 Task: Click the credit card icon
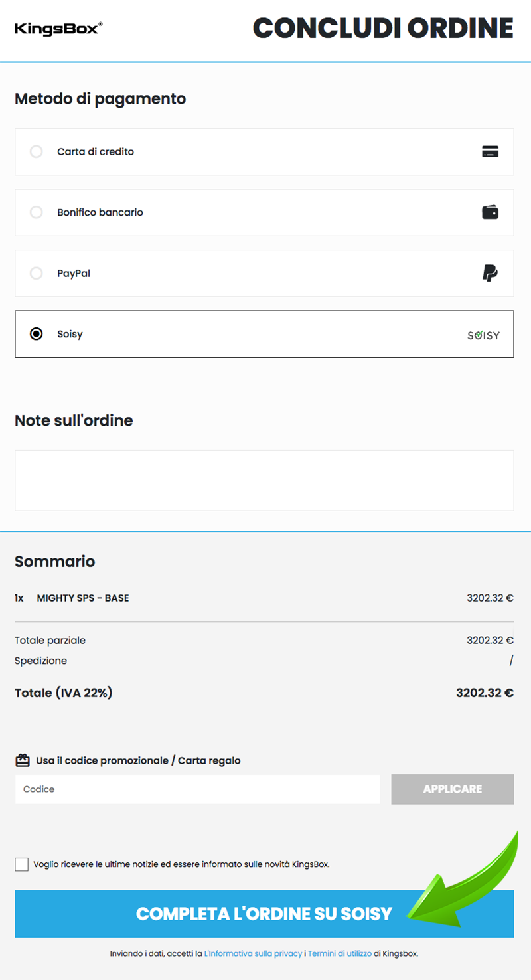490,152
